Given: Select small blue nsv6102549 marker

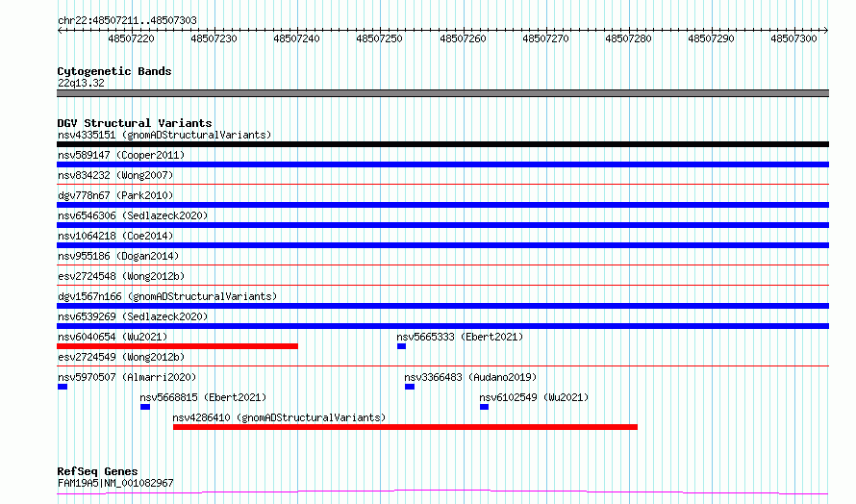Looking at the screenshot, I should [484, 407].
